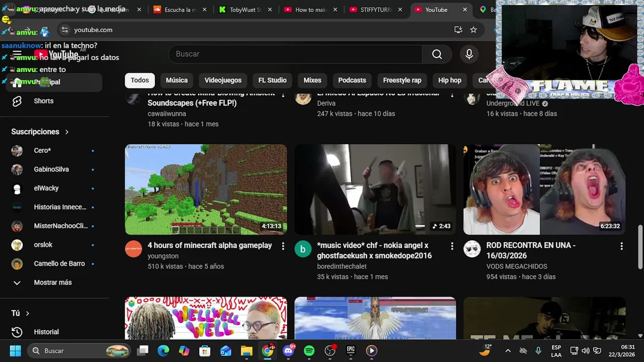This screenshot has width=644, height=362.
Task: Open the youngston channel avatar
Action: point(133,249)
